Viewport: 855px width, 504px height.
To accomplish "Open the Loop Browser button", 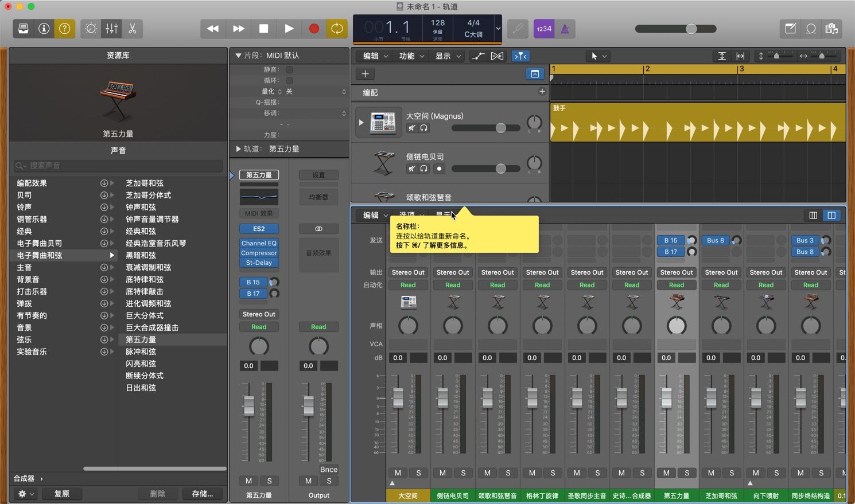I will [x=811, y=29].
